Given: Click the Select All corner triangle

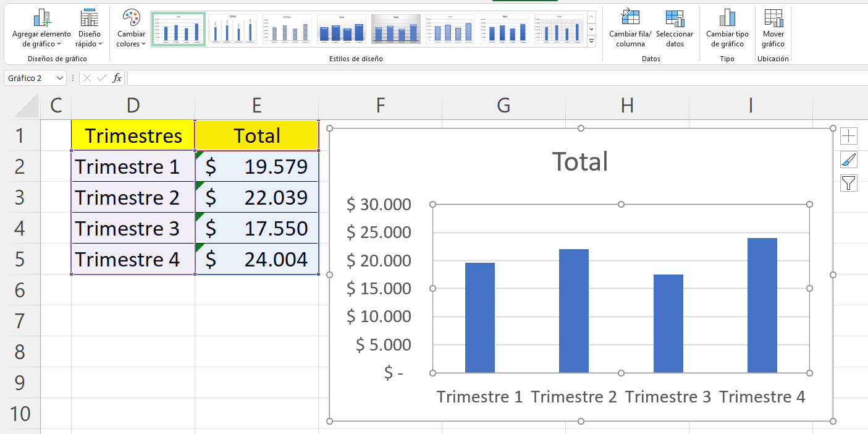Looking at the screenshot, I should click(x=27, y=106).
